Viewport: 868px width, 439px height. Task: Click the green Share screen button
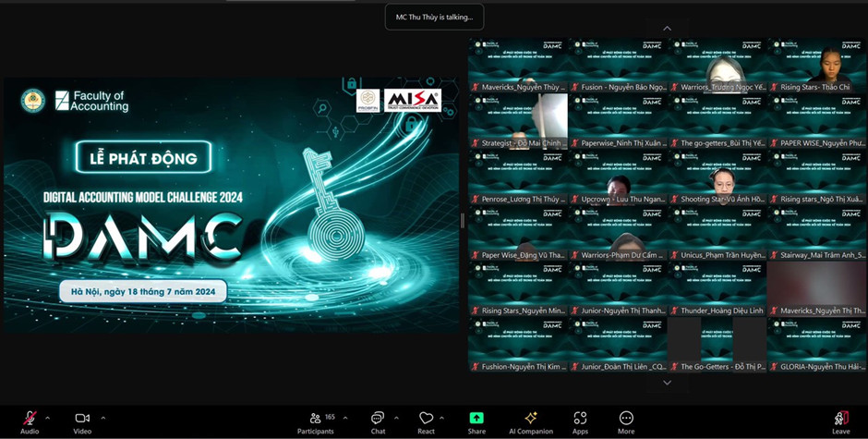(x=476, y=419)
